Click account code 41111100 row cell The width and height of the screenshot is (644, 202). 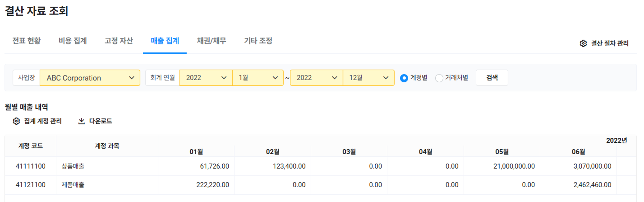[x=30, y=166]
